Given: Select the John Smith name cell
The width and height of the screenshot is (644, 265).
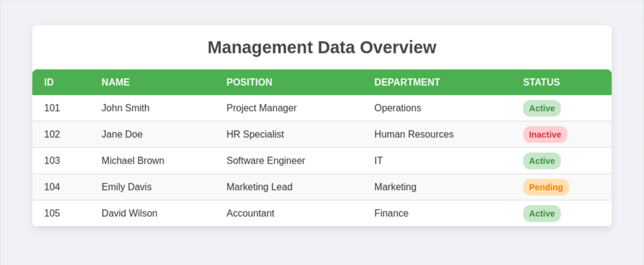Looking at the screenshot, I should (125, 108).
